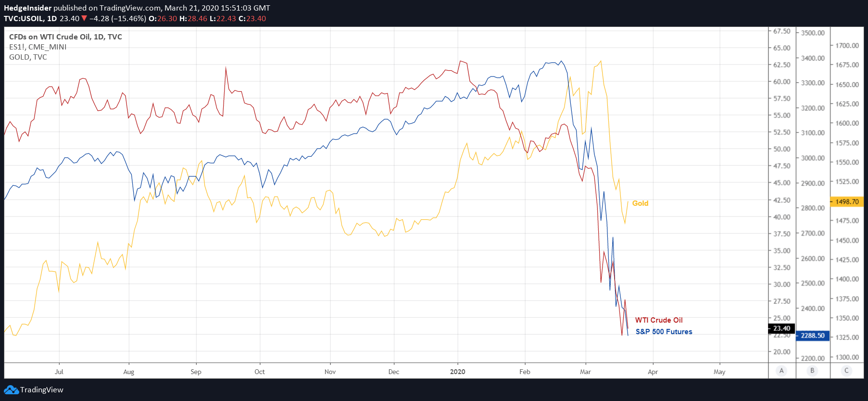
Task: Click the circled B scale button
Action: [812, 371]
